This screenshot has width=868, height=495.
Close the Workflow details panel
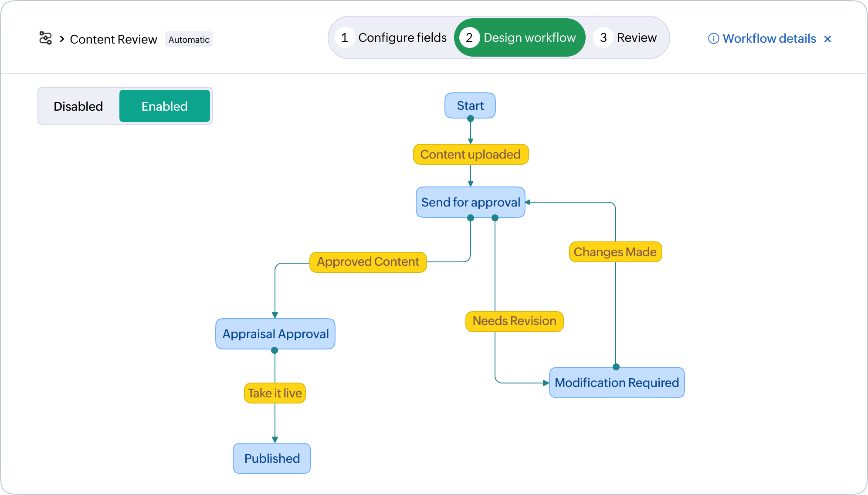[827, 39]
